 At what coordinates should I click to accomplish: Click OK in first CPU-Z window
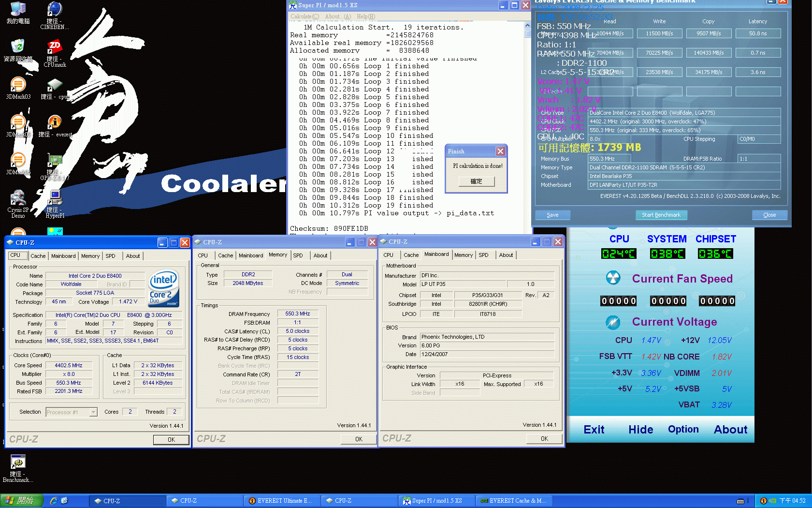point(171,440)
